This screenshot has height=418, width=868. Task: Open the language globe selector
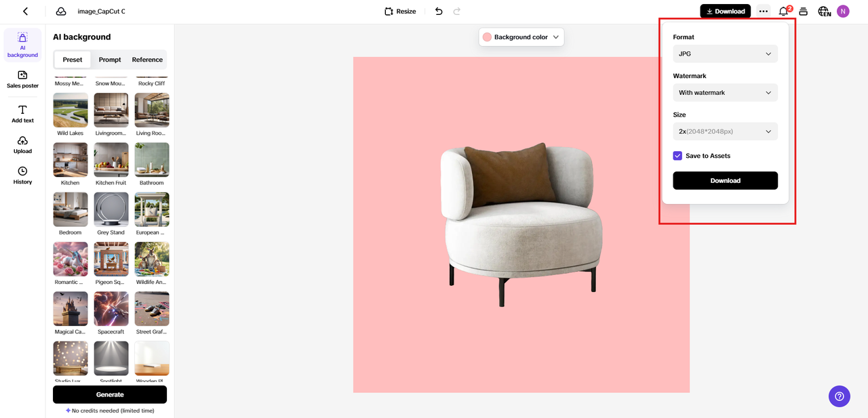click(824, 12)
